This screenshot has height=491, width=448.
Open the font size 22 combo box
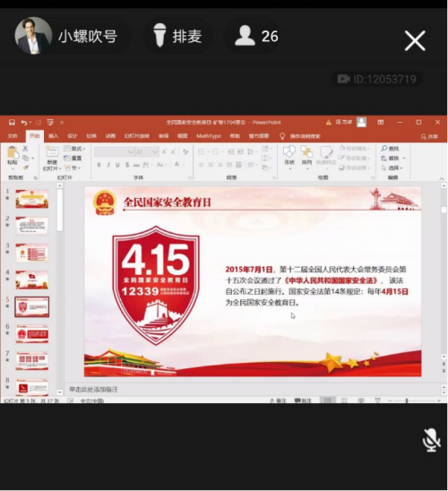click(147, 152)
